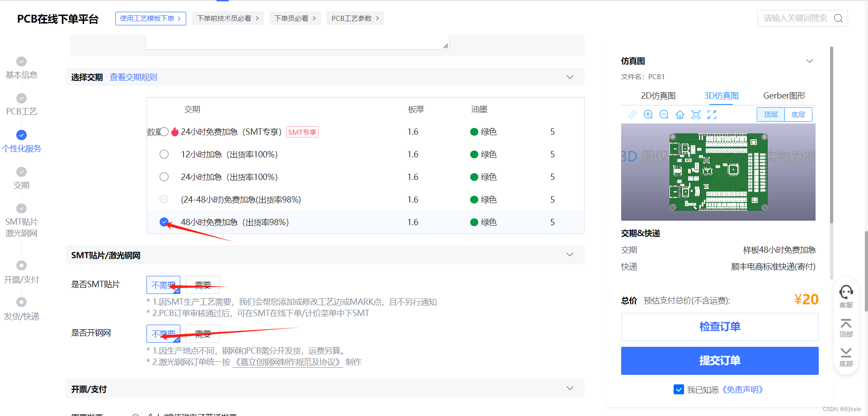This screenshot has width=868, height=416.
Task: Go to PCB工艺 step icon
Action: pyautogui.click(x=21, y=98)
